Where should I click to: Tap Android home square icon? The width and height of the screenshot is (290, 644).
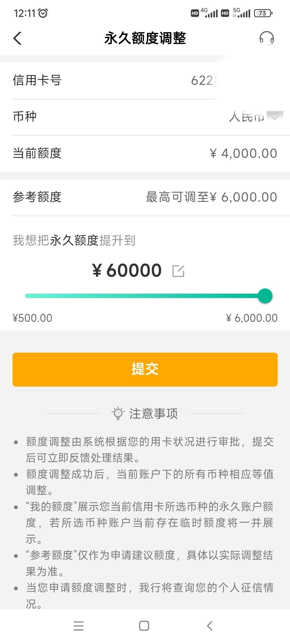pyautogui.click(x=144, y=626)
